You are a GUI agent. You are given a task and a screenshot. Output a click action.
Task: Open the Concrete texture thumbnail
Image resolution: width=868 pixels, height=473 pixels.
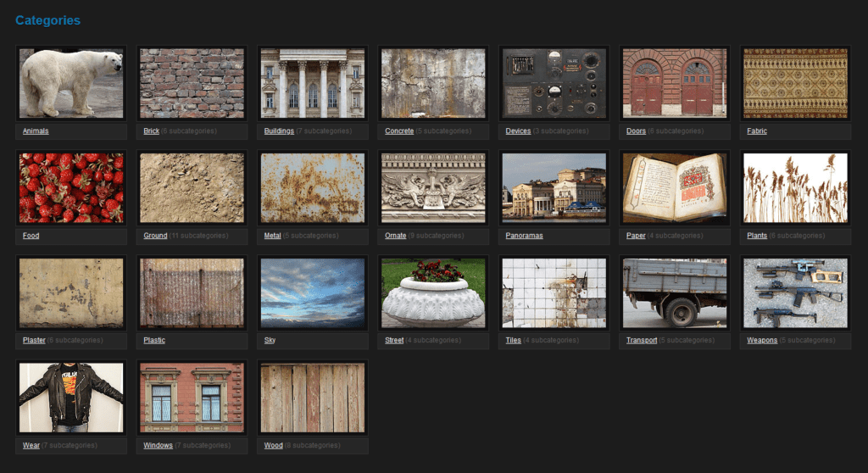(433, 83)
